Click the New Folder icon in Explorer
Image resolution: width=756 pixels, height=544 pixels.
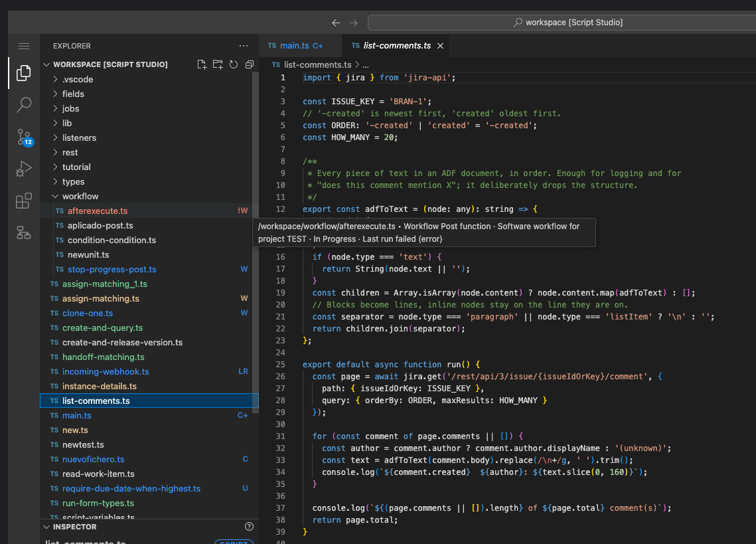pos(218,64)
